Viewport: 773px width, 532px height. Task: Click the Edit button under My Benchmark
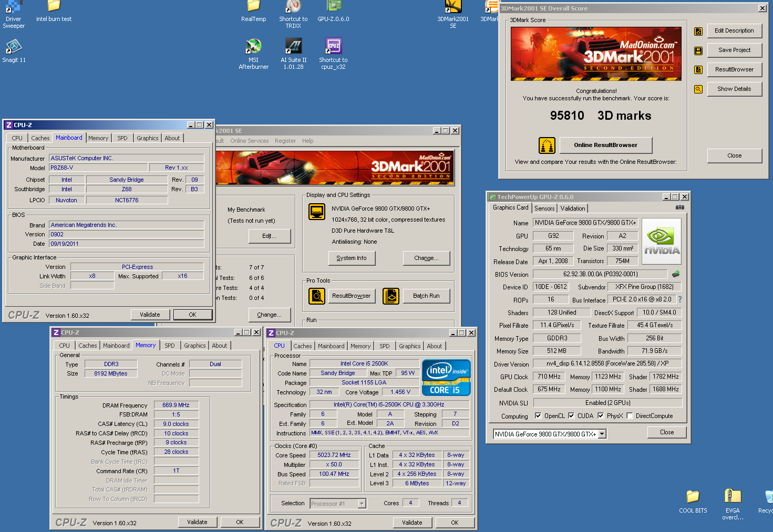coord(270,236)
